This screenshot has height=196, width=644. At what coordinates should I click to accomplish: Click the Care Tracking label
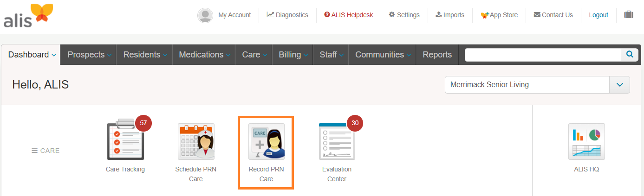pyautogui.click(x=125, y=169)
